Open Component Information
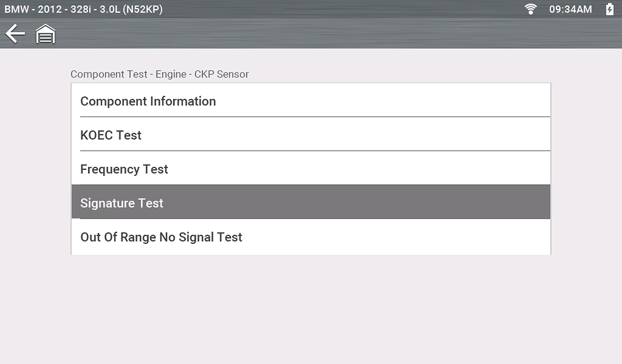Image resolution: width=622 pixels, height=364 pixels. [148, 101]
